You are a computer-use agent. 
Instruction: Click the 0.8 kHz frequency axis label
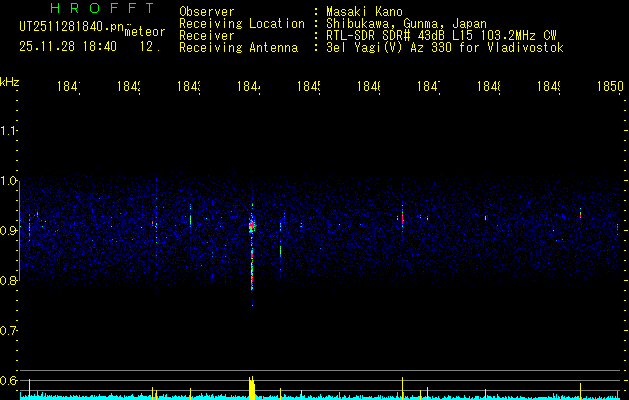tap(8, 280)
